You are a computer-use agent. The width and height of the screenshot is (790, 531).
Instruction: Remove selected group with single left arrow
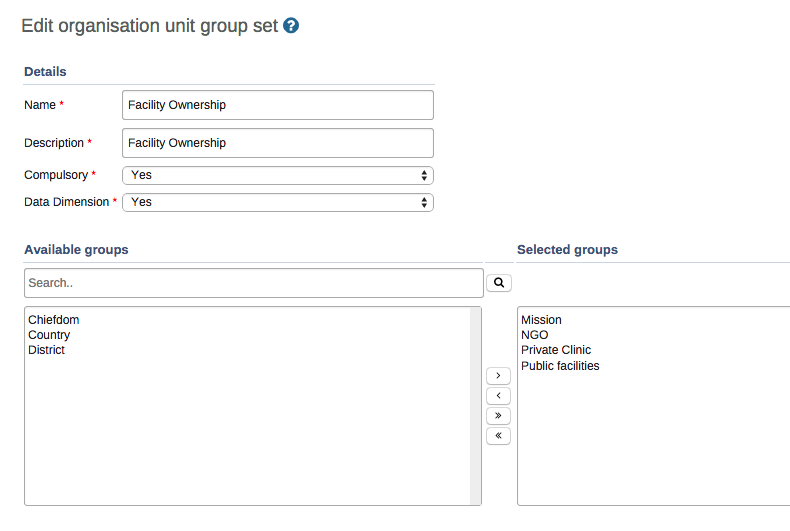[498, 396]
